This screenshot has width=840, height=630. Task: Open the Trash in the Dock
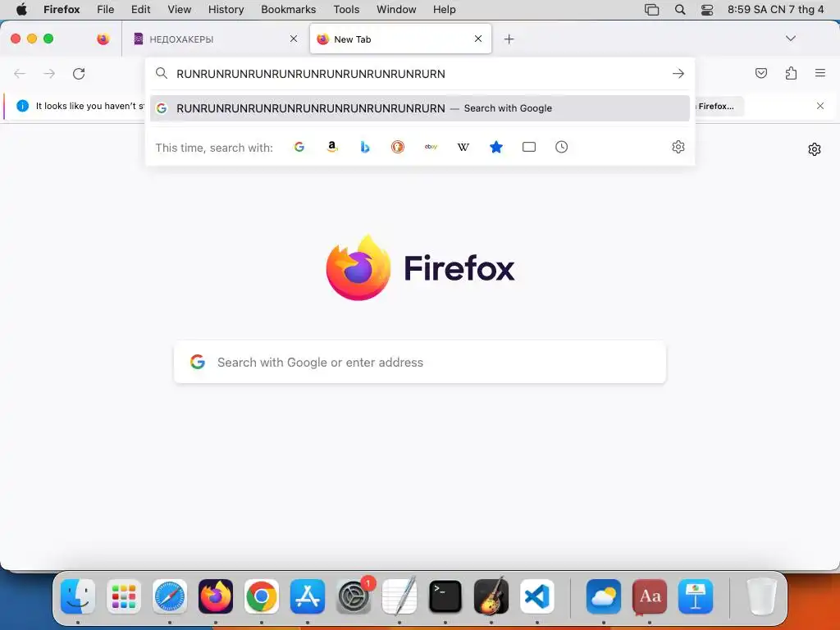point(761,596)
